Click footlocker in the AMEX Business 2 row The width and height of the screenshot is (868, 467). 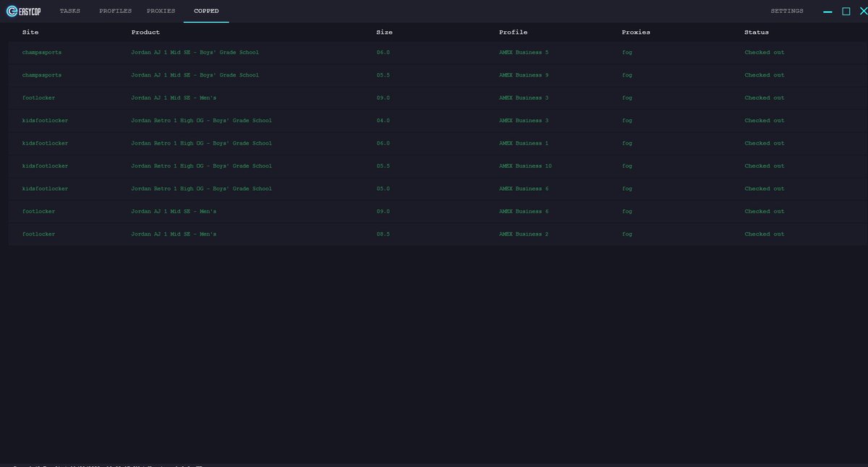39,234
